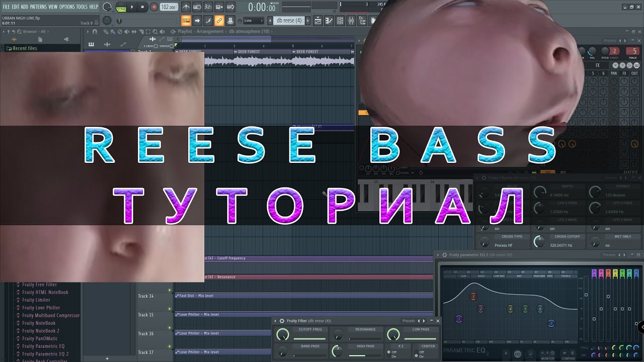Click the tempo field showing 102.000
Image resolution: width=644 pixels, height=362 pixels.
coord(169,7)
